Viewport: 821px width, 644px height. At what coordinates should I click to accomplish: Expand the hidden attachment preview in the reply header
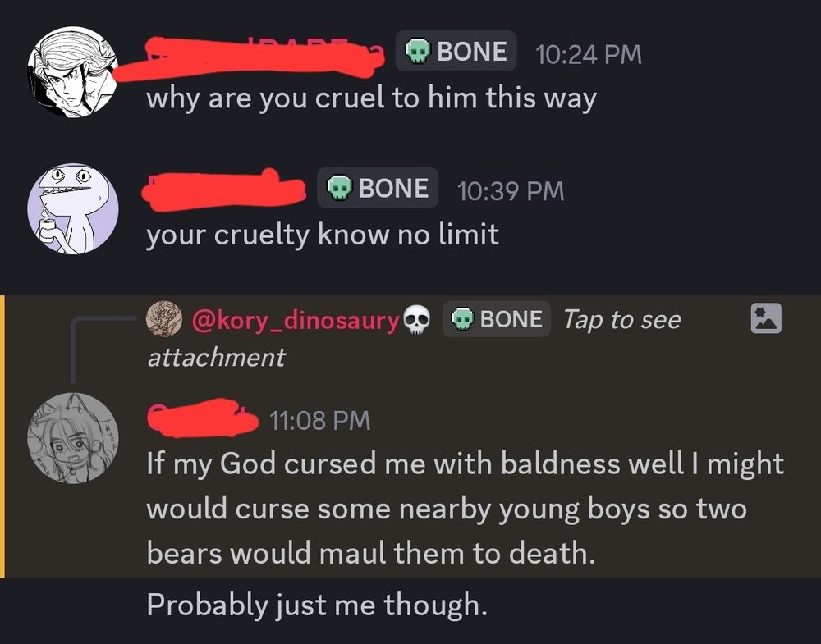click(x=765, y=319)
